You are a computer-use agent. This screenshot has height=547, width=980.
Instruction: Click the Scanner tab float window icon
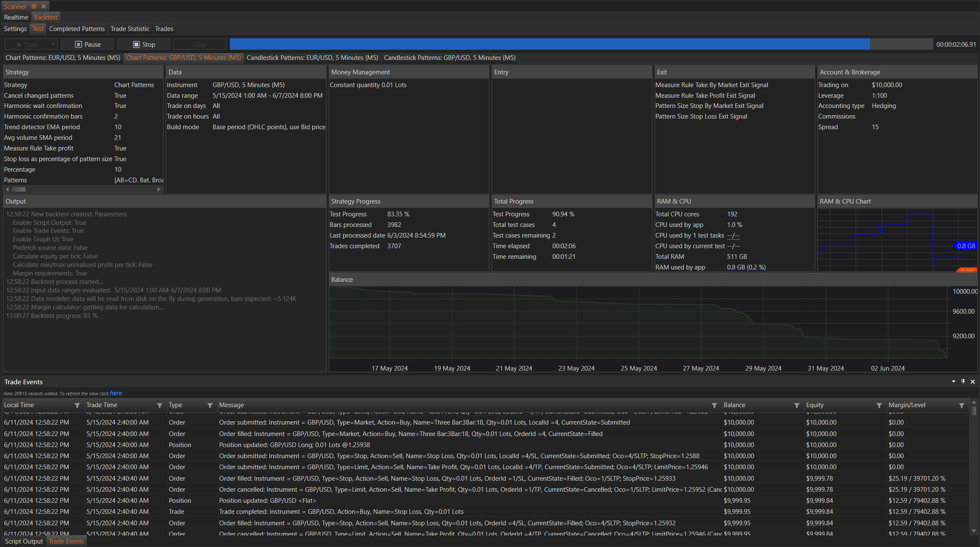pyautogui.click(x=34, y=6)
